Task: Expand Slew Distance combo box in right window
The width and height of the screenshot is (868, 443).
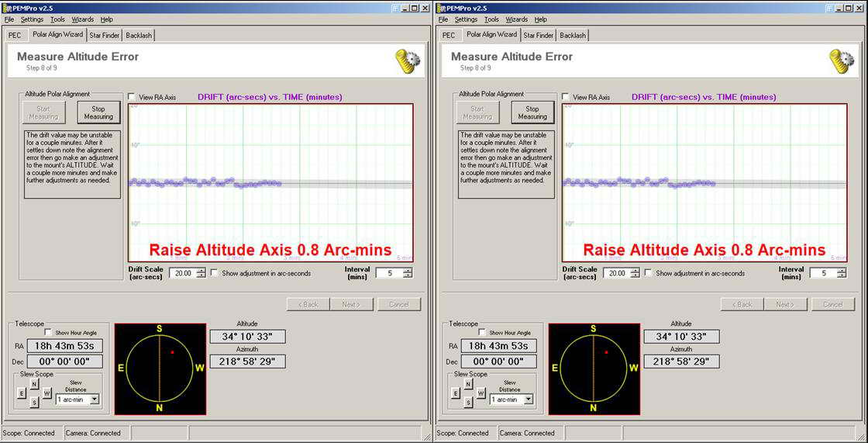Action: point(529,399)
